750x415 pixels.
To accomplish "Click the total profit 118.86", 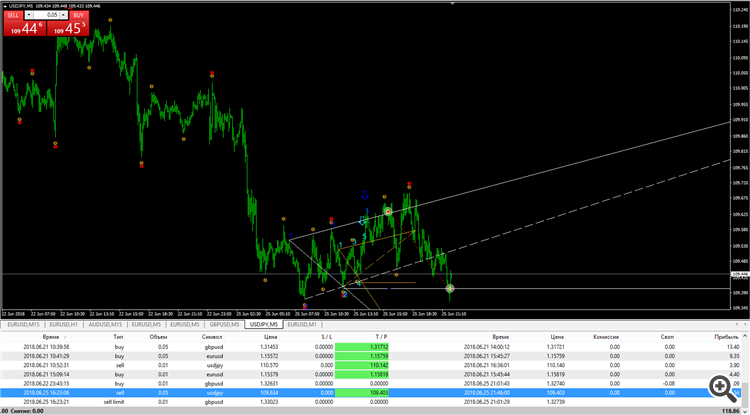I will point(732,411).
